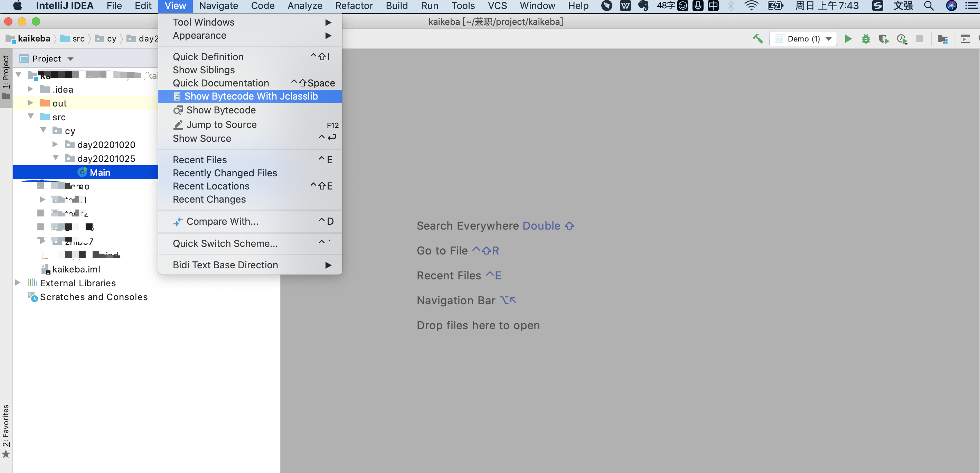The width and height of the screenshot is (980, 473).
Task: Expand the External Libraries node
Action: click(x=18, y=283)
